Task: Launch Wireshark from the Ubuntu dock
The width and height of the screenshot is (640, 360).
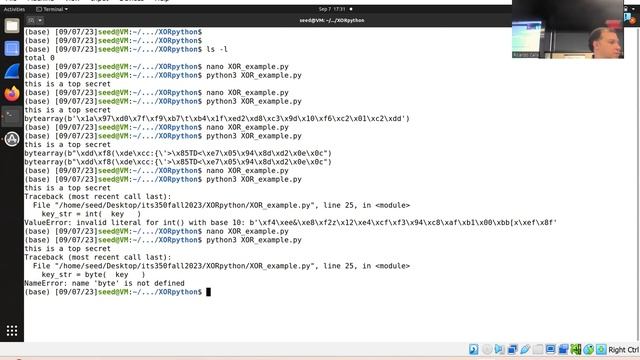Action: (x=12, y=71)
